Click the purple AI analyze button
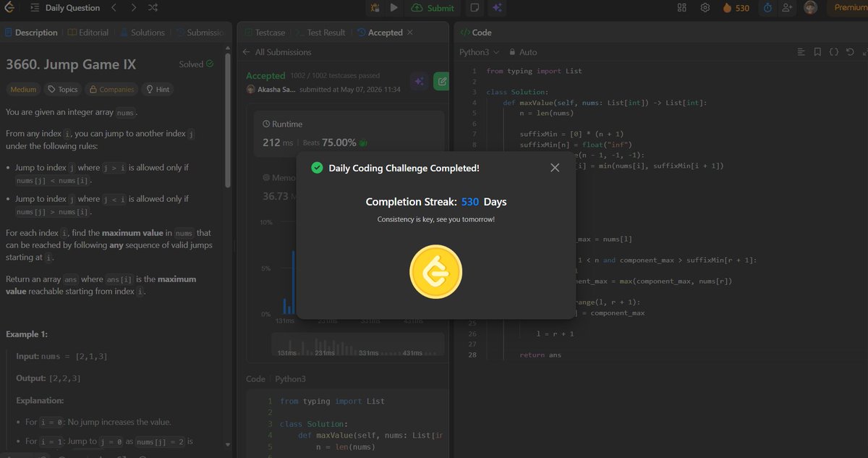Screen dimensions: 868x458 (x=418, y=82)
